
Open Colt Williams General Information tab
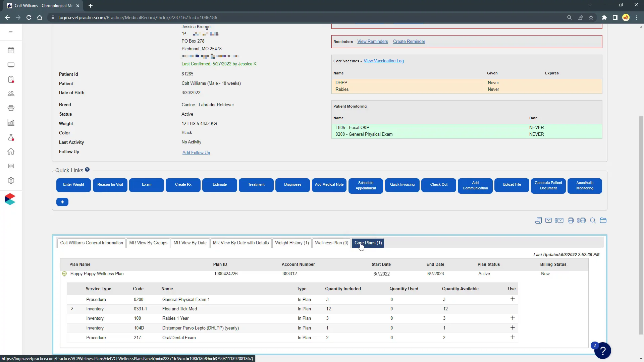pos(92,243)
